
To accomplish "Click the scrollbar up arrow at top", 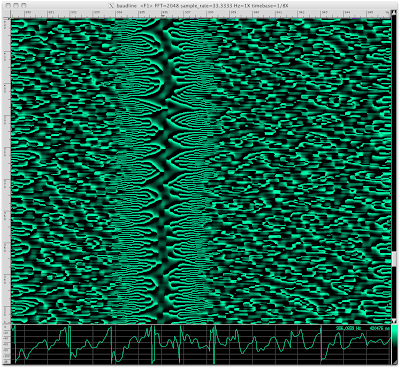I will (x=395, y=14).
